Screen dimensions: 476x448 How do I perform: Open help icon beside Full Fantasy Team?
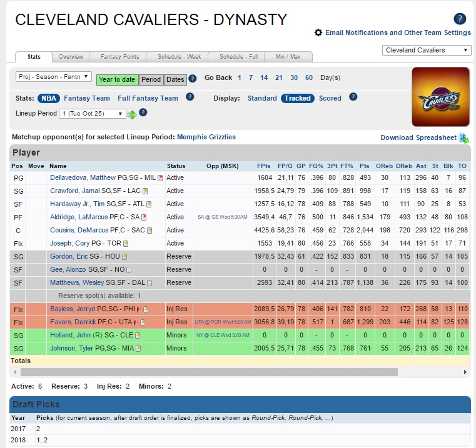(x=190, y=97)
